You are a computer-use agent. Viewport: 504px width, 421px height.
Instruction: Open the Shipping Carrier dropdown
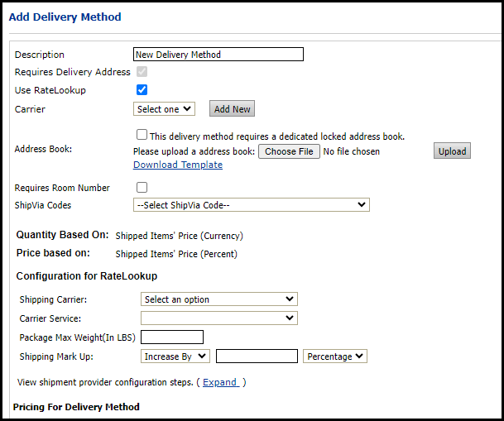218,299
